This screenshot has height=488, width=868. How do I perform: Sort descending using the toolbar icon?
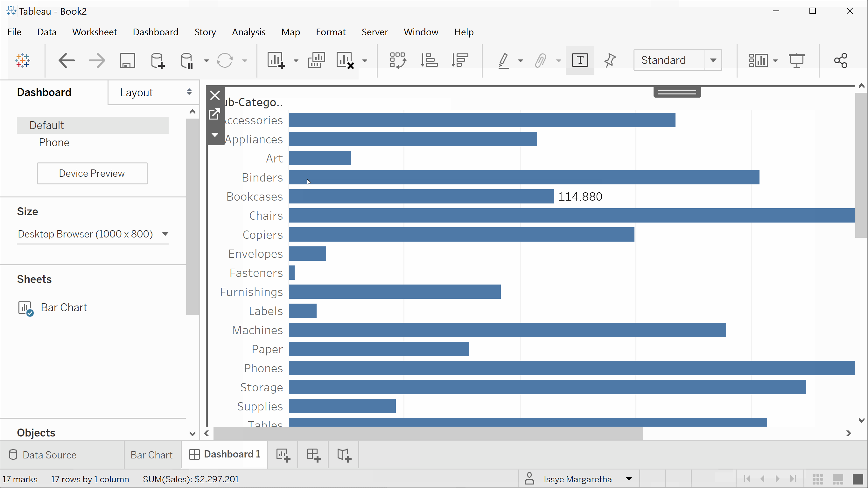click(459, 60)
